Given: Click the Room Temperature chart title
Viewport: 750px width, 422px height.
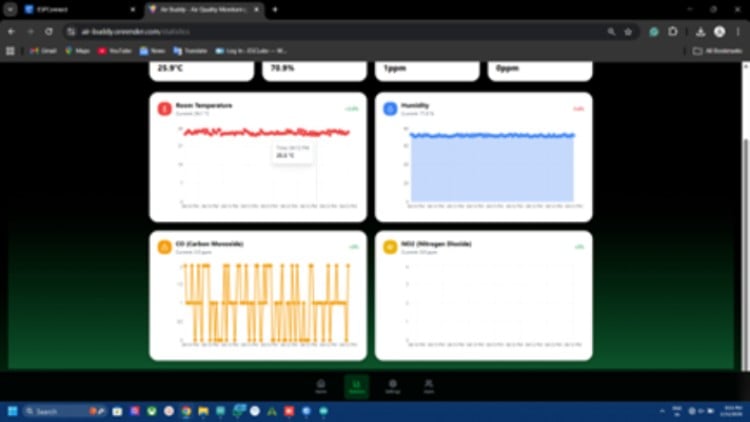Looking at the screenshot, I should pos(204,105).
